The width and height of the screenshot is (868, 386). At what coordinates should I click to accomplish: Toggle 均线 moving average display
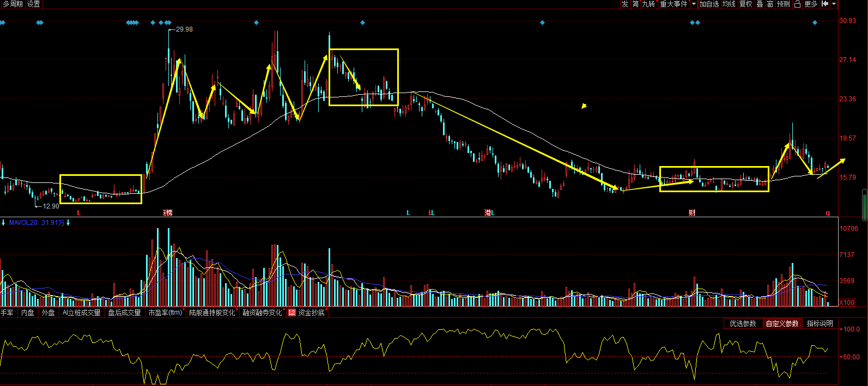click(x=729, y=4)
